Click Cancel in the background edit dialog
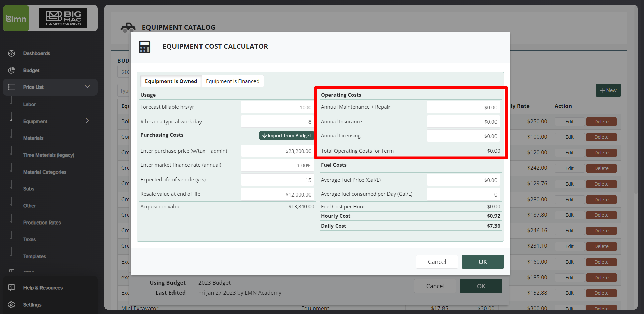This screenshot has height=314, width=644. point(435,286)
